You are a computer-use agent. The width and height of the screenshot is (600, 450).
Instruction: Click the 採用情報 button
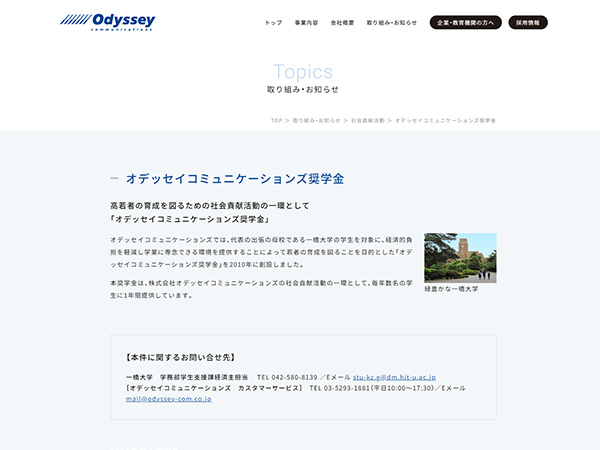coord(528,22)
